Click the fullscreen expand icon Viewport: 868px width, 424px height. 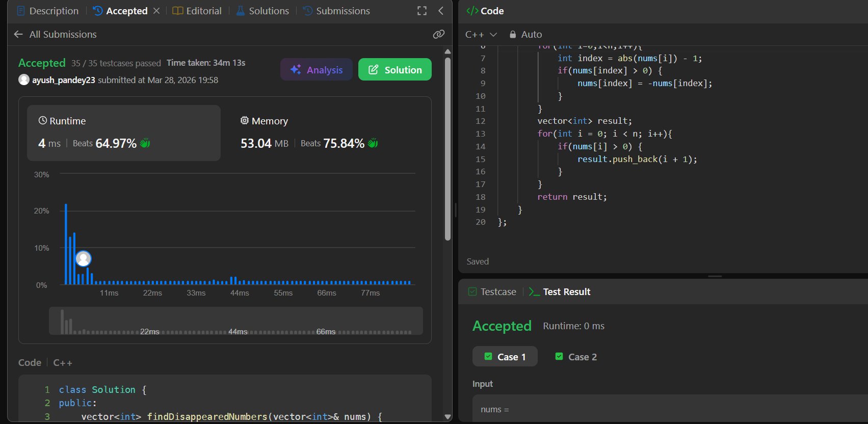point(422,11)
